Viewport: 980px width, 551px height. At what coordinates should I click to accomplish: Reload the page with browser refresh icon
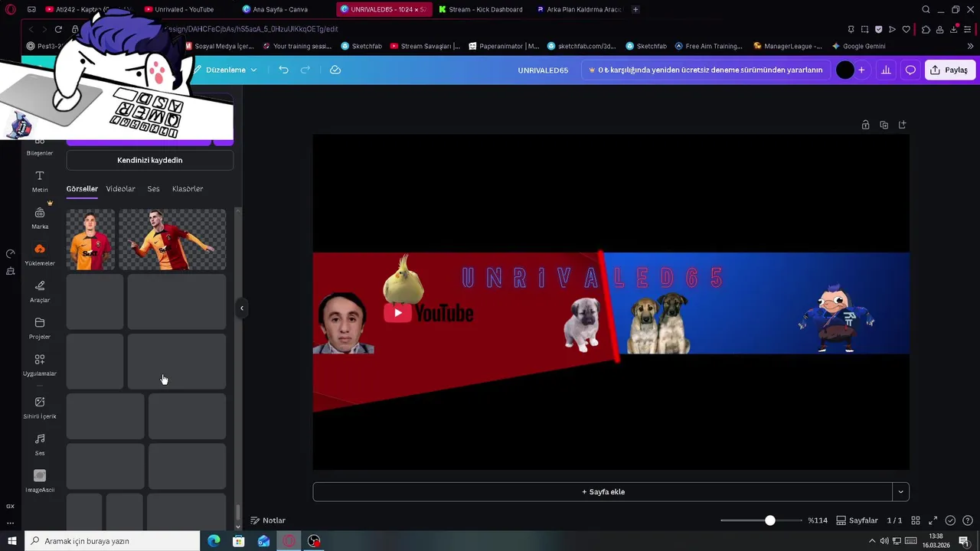58,29
